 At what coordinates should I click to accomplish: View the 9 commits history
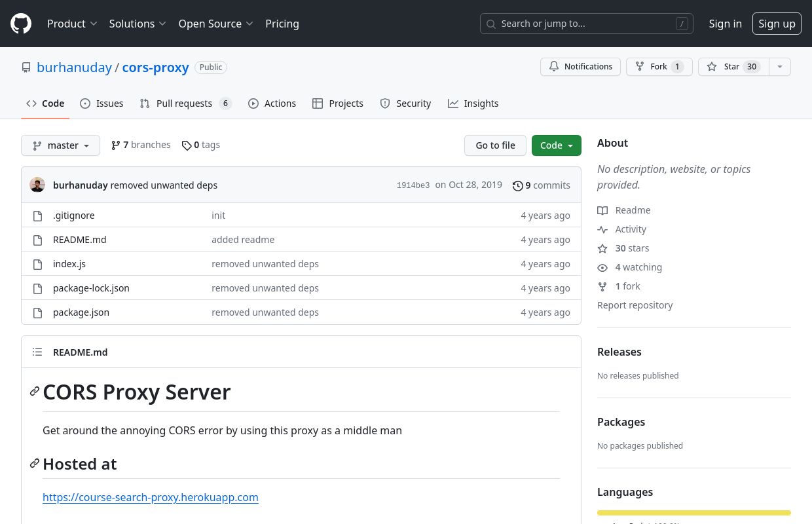click(542, 185)
